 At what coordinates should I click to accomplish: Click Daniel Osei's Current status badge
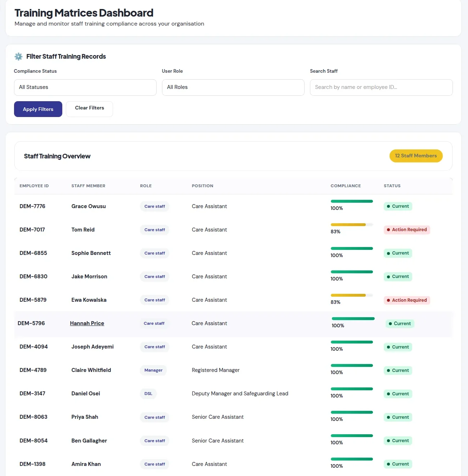tap(398, 394)
